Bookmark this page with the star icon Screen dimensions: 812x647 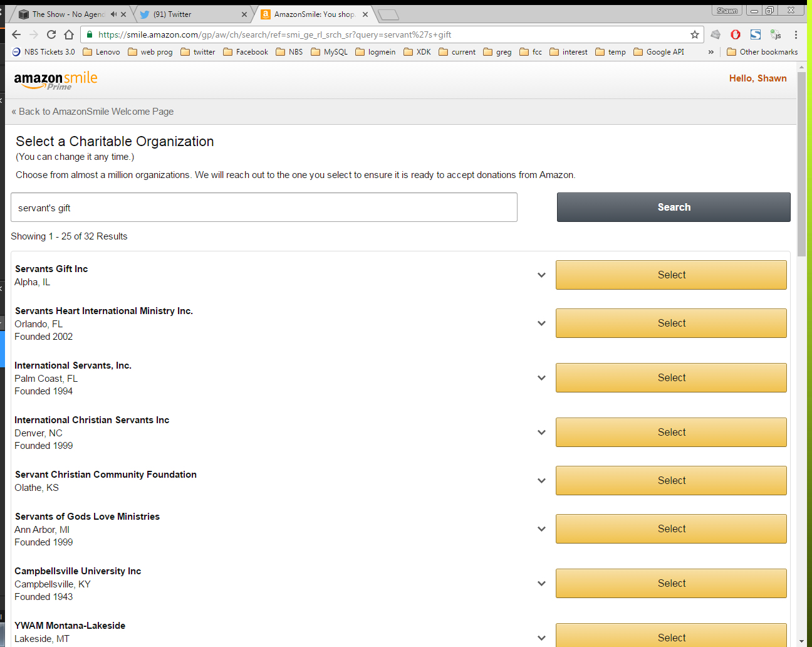pyautogui.click(x=694, y=34)
